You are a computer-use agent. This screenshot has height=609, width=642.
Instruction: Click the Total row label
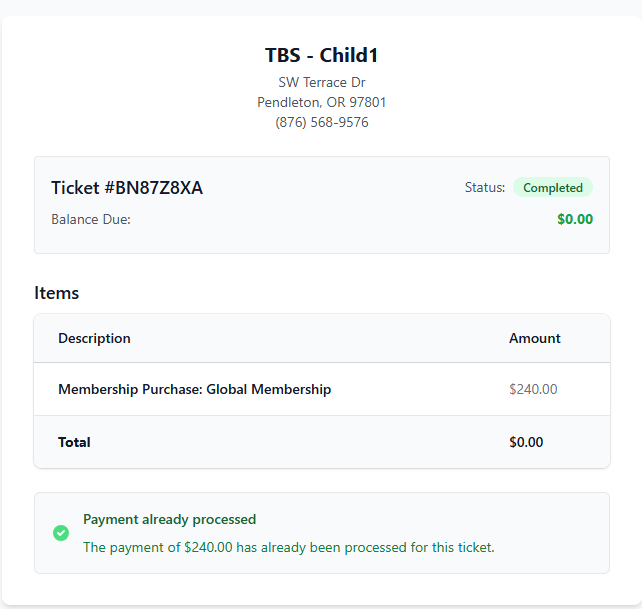click(74, 442)
